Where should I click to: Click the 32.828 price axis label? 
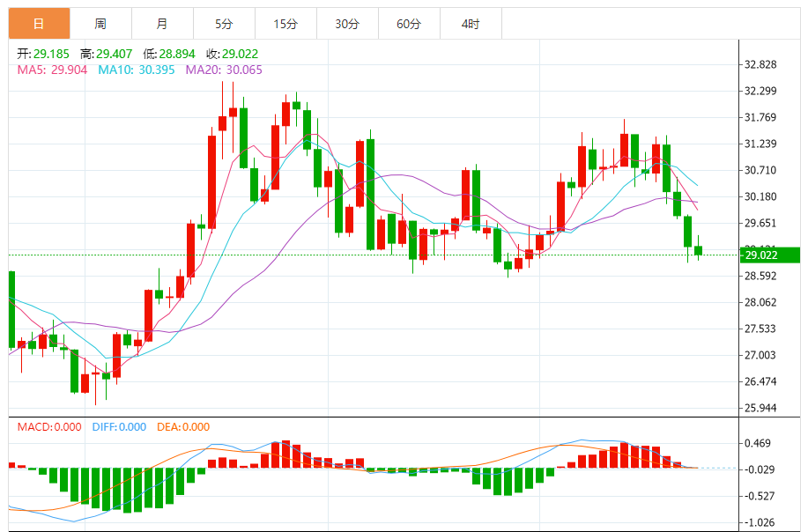[760, 64]
